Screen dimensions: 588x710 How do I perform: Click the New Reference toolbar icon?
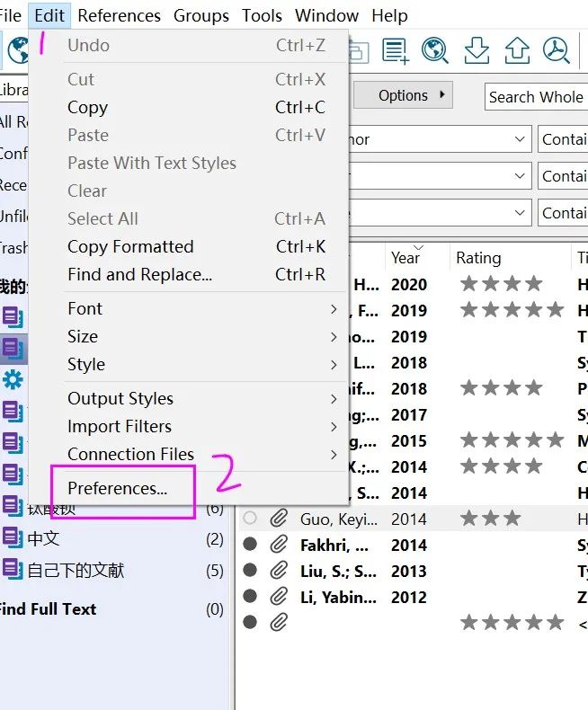396,50
